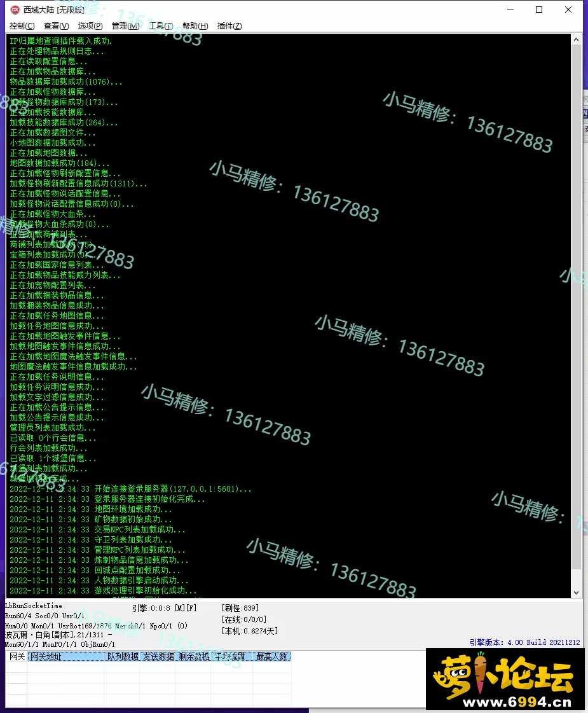Image resolution: width=588 pixels, height=713 pixels.
Task: Click the 正在加载物品技能威力列表 log line
Action: [x=65, y=275]
